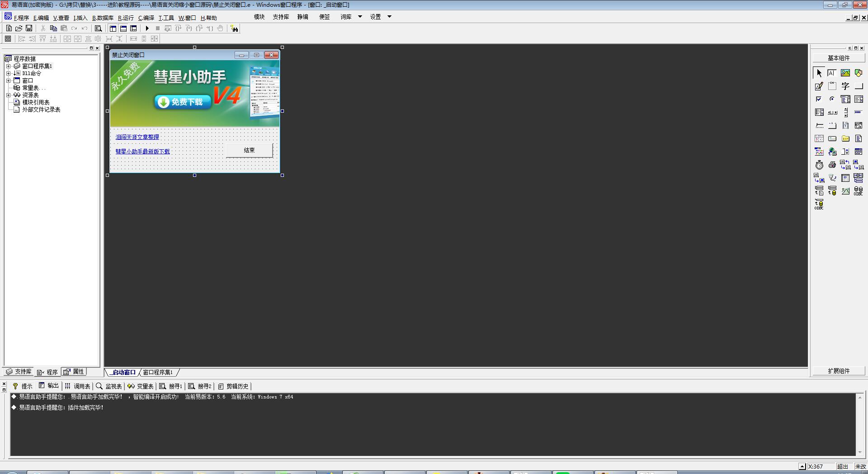Open the dropdown arrow next to 词库
Image resolution: width=868 pixels, height=474 pixels.
pyautogui.click(x=360, y=17)
